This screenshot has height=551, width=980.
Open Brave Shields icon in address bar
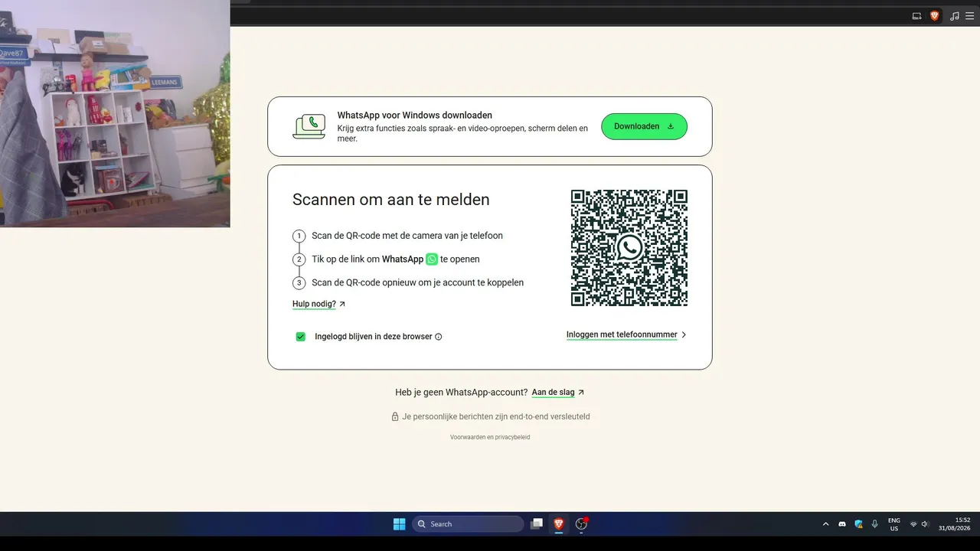click(x=935, y=16)
